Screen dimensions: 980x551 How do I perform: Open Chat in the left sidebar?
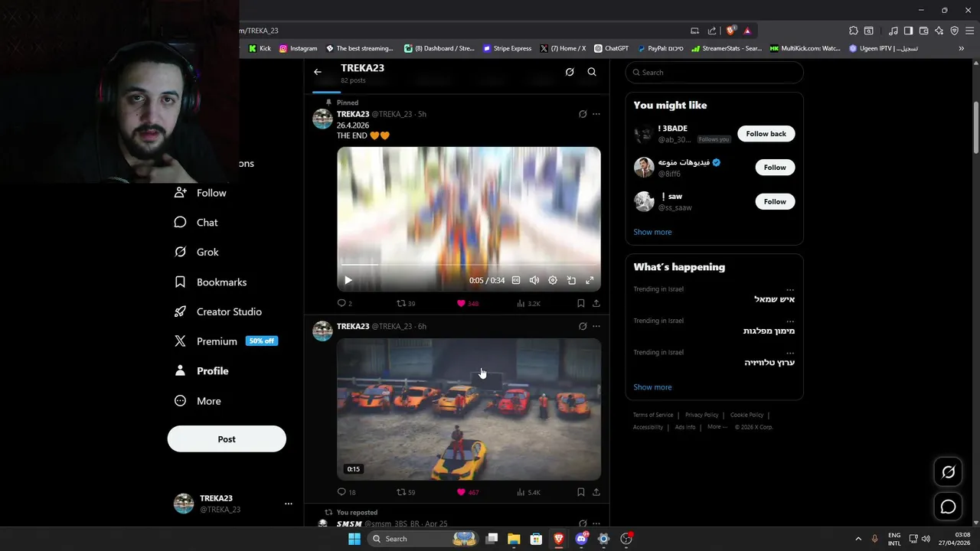click(197, 223)
